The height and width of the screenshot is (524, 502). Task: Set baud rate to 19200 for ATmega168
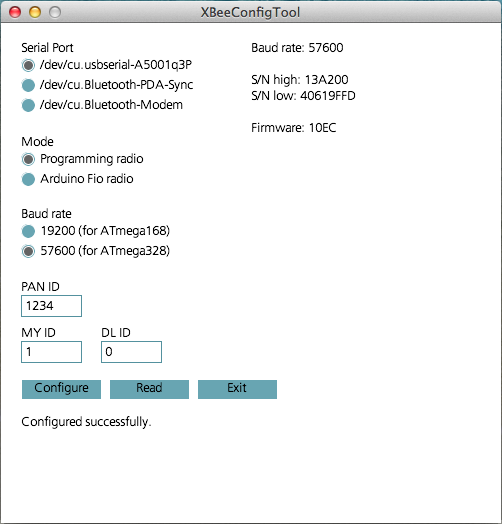(28, 231)
